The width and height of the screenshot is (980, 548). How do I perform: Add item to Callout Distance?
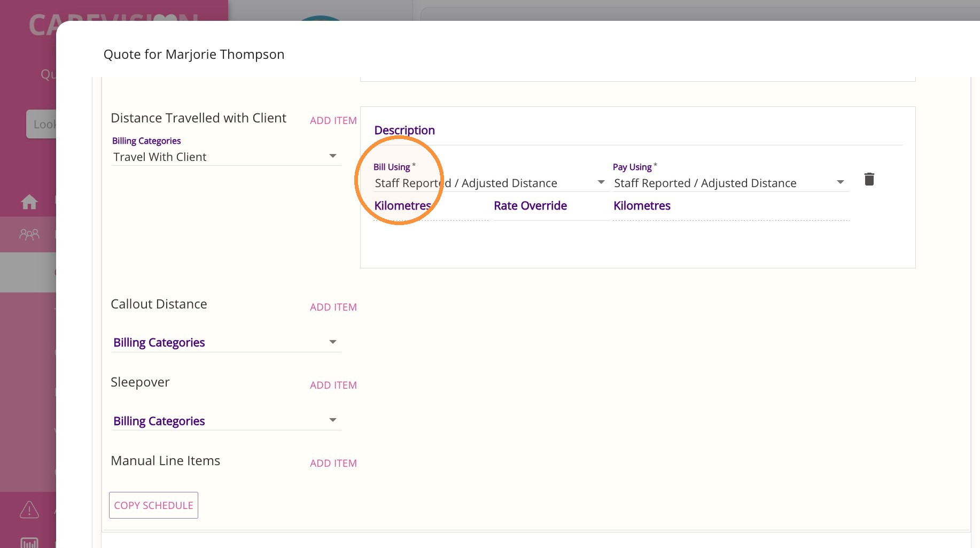(333, 307)
